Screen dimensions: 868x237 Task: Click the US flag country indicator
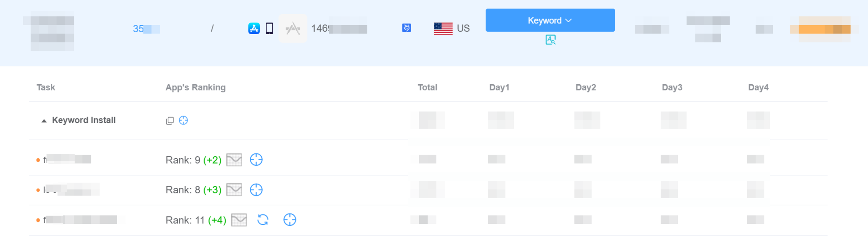(x=443, y=28)
